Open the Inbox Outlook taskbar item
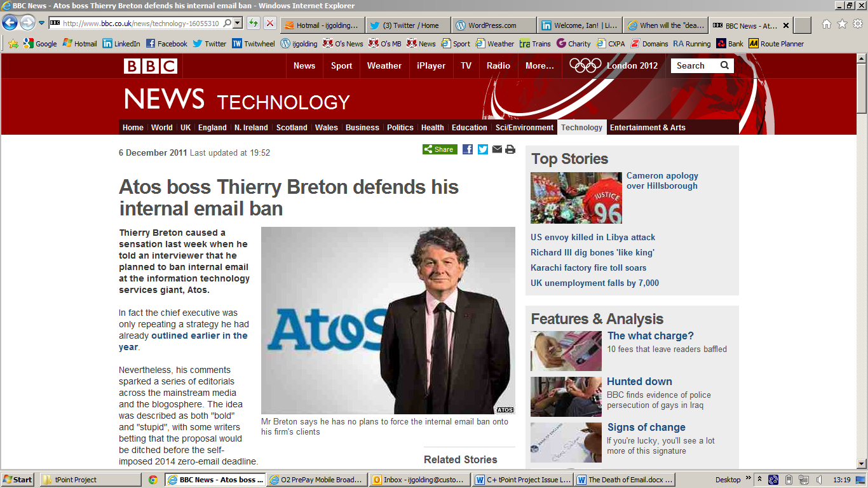The height and width of the screenshot is (488, 868). click(x=420, y=480)
